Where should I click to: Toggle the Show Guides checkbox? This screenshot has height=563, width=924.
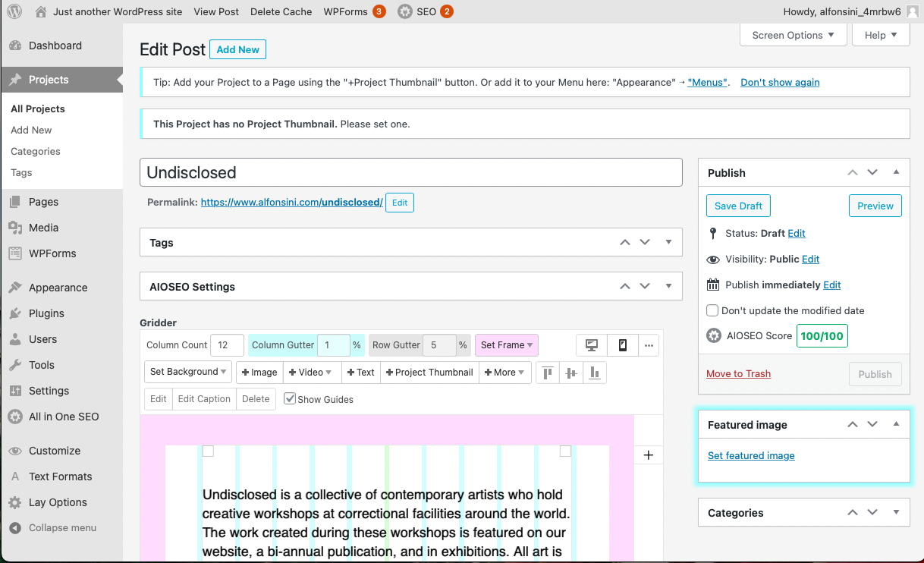coord(290,398)
